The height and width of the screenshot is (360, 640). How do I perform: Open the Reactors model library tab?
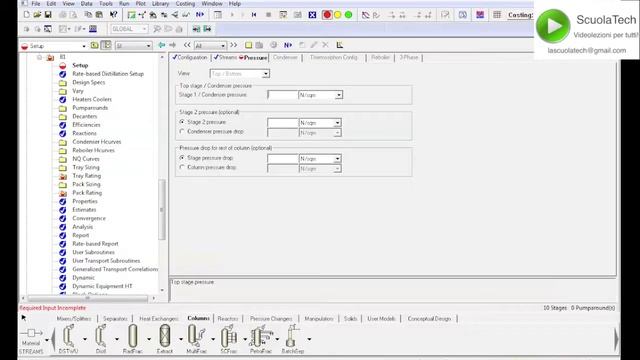pos(228,318)
